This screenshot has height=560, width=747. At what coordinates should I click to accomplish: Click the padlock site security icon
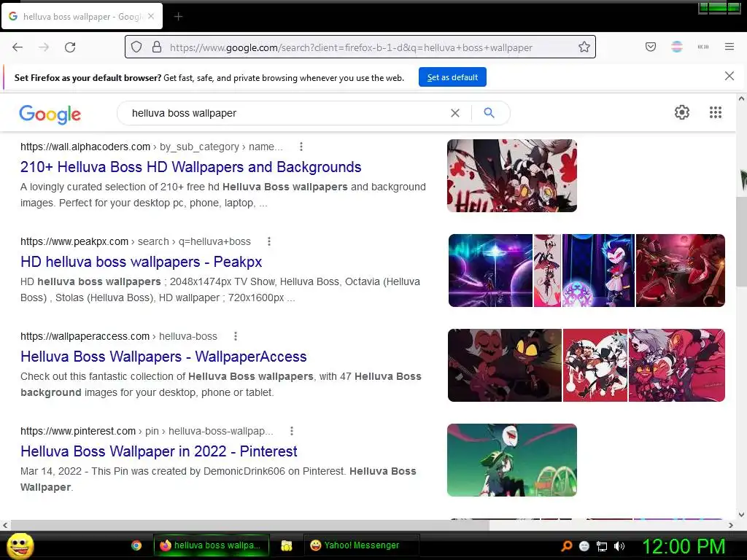[x=157, y=47]
